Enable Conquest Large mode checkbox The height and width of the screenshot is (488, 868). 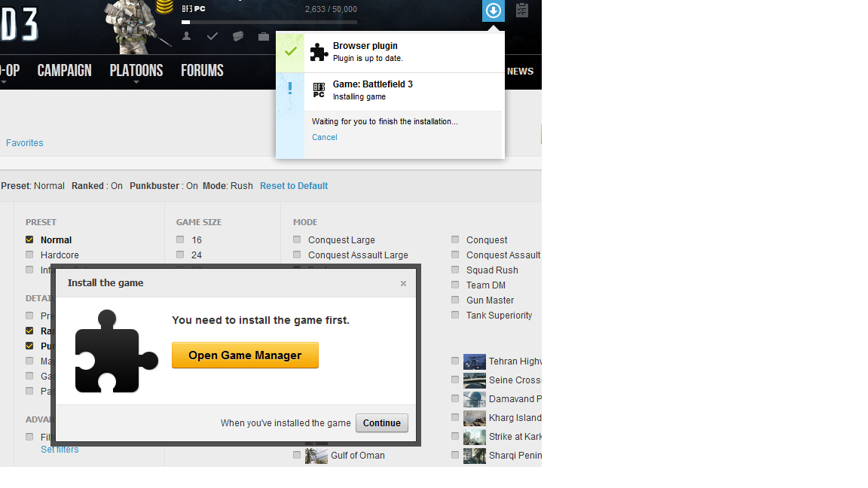click(x=297, y=239)
